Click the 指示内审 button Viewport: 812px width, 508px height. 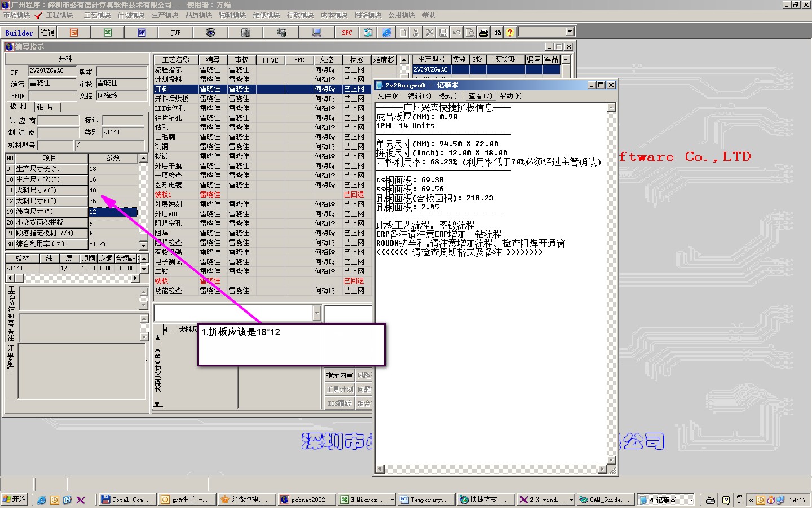coord(339,375)
